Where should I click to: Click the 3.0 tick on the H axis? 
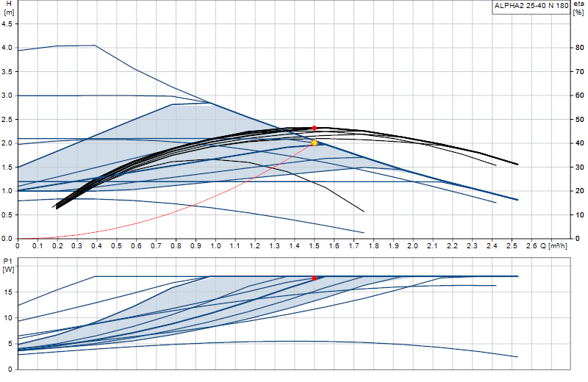tap(7, 95)
